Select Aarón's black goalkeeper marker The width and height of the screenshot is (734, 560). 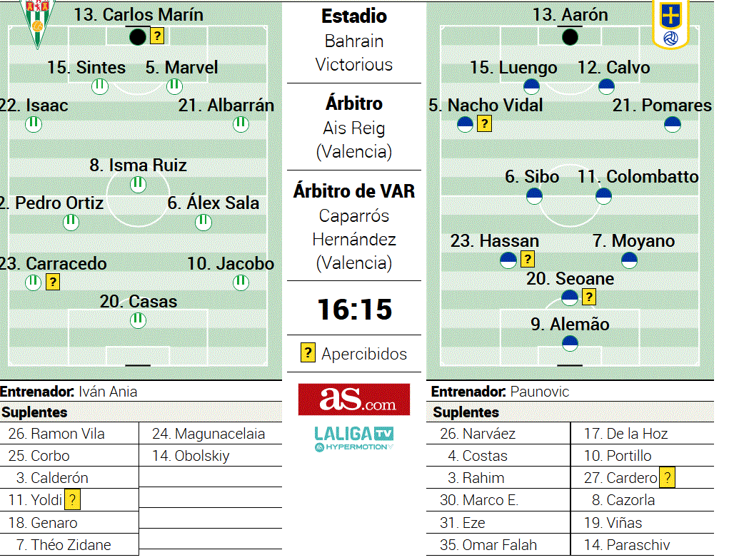570,37
